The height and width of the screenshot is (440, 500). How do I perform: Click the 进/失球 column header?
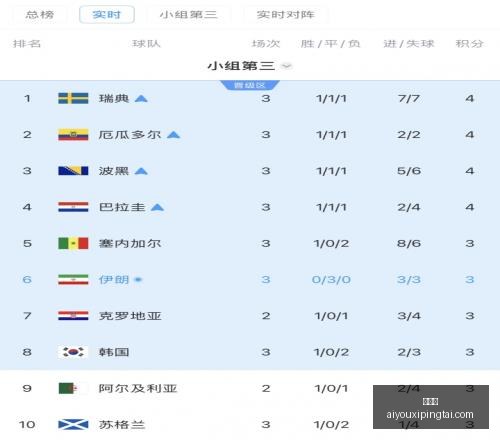(409, 44)
